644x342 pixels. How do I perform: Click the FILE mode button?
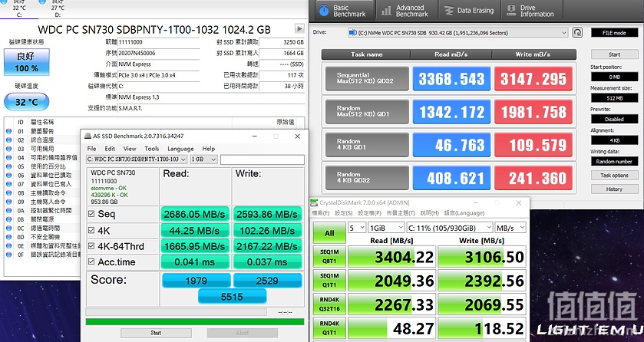614,32
